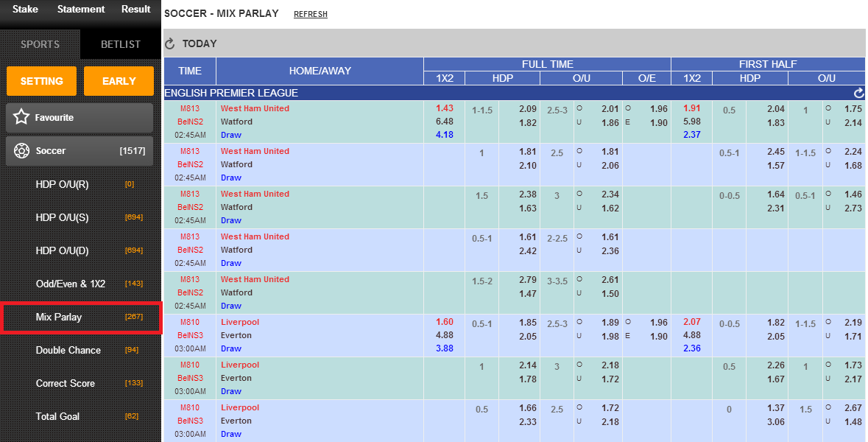Open the Stake menu
868x442 pixels.
click(x=24, y=9)
